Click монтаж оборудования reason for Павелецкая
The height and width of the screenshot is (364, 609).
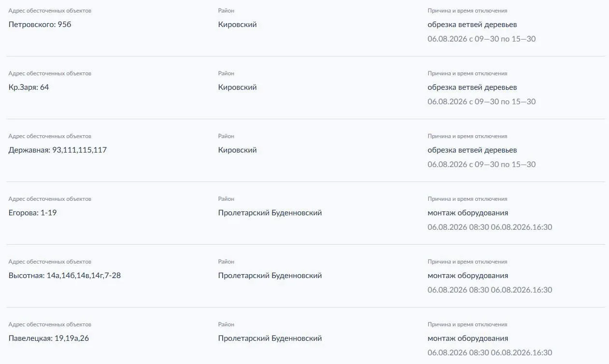pos(468,338)
